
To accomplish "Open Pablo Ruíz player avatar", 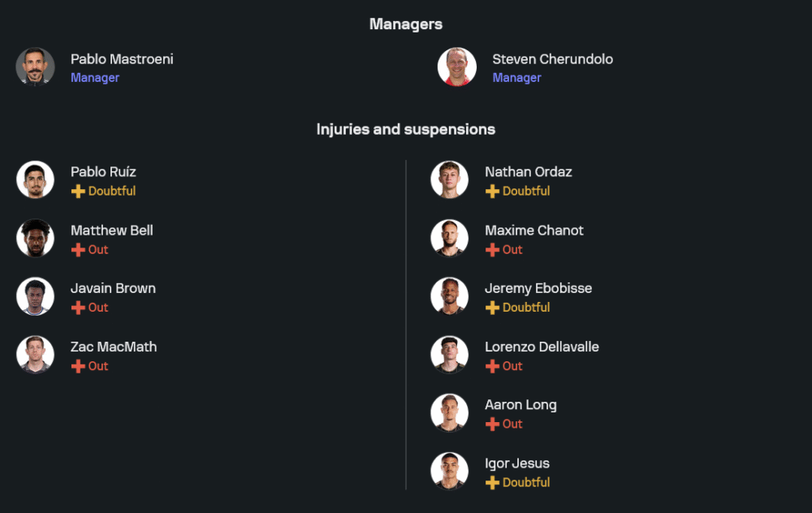I will click(x=35, y=179).
